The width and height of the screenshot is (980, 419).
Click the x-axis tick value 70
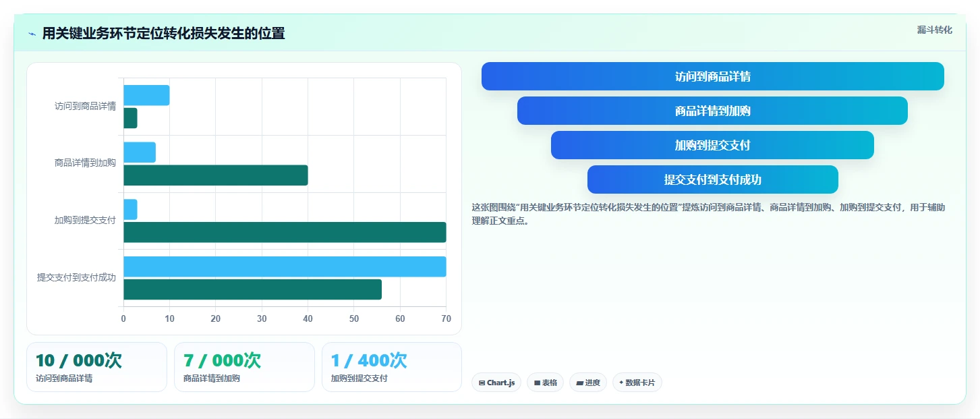pyautogui.click(x=446, y=318)
